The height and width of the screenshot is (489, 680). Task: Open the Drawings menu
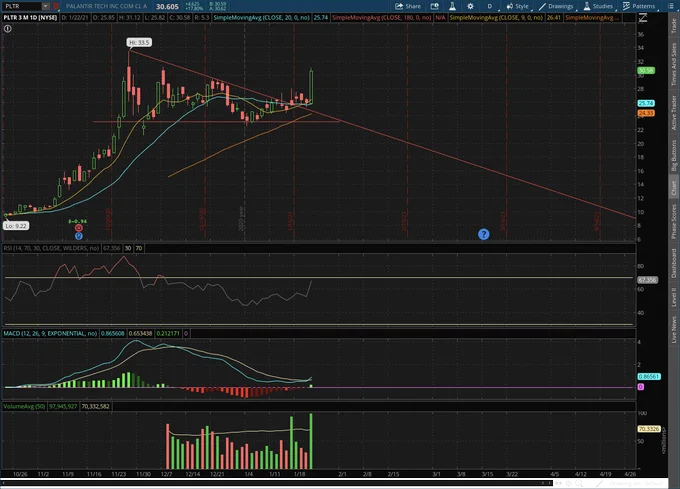pos(556,6)
